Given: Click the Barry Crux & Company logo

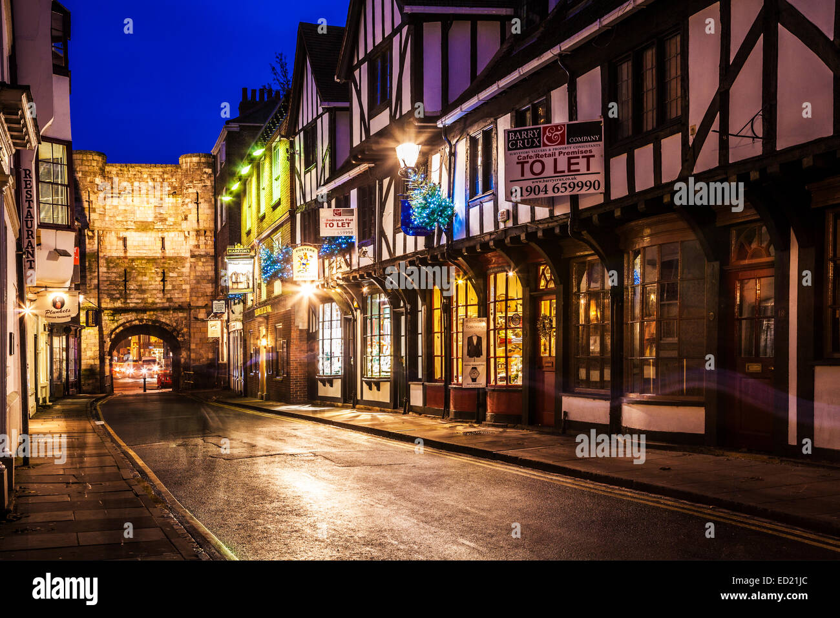Looking at the screenshot, I should (x=554, y=136).
